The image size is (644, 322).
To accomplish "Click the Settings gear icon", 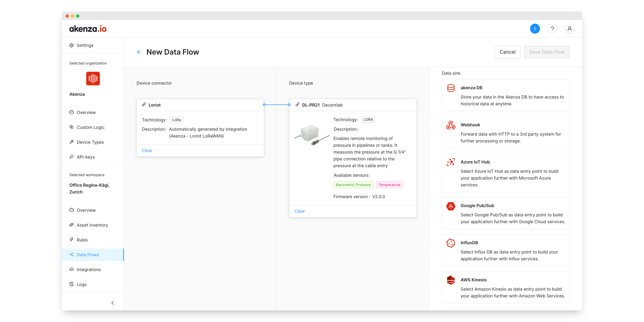I will 72,45.
